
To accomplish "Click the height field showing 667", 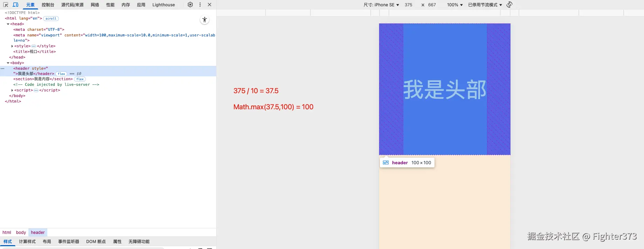I will tap(432, 5).
